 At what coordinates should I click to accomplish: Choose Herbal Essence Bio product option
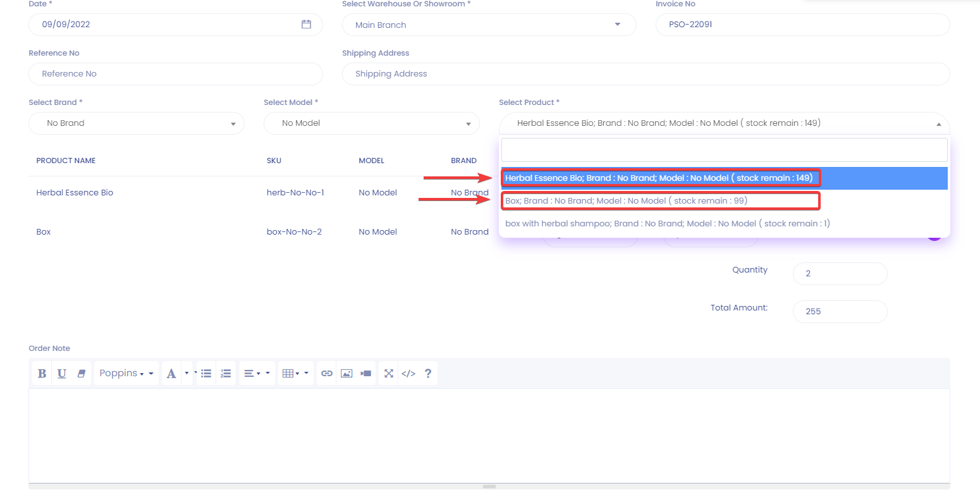pos(725,178)
